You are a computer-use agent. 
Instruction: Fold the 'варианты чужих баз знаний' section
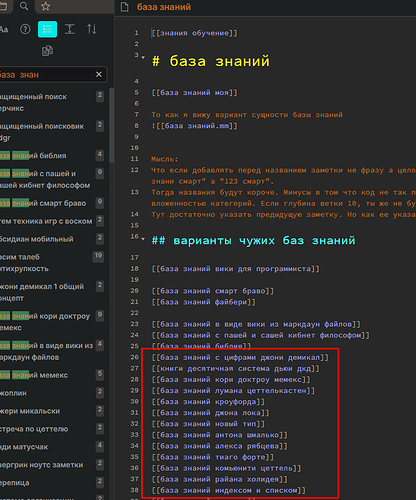pyautogui.click(x=143, y=239)
